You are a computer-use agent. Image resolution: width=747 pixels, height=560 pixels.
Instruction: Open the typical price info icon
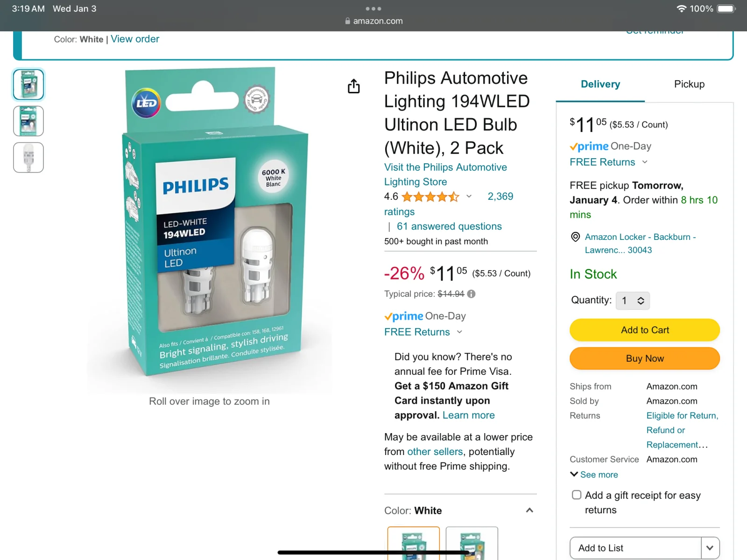pyautogui.click(x=472, y=294)
